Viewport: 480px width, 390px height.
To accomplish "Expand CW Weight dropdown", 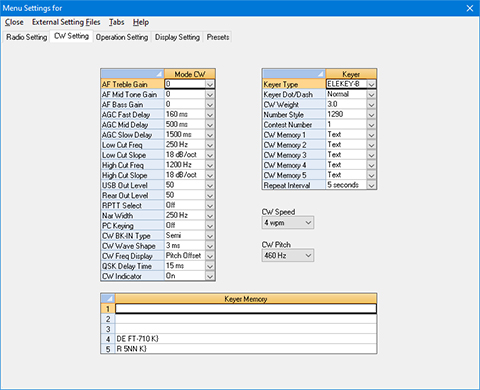I will pyautogui.click(x=371, y=105).
